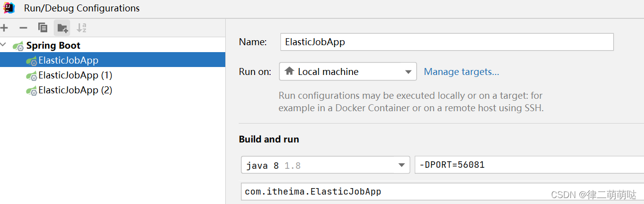Click the main class field com.itheima.ElasticJobApp
Image resolution: width=644 pixels, height=204 pixels.
[442, 192]
